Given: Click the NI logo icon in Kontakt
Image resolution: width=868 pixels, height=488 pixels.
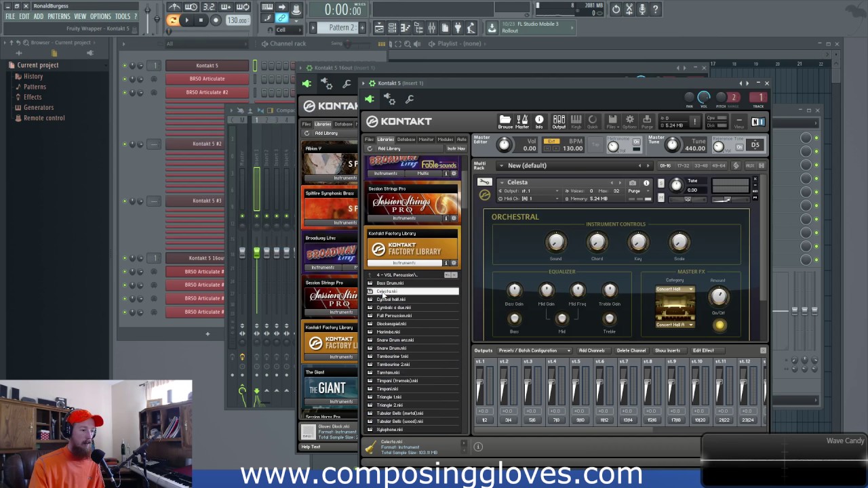Looking at the screenshot, I should pos(758,122).
